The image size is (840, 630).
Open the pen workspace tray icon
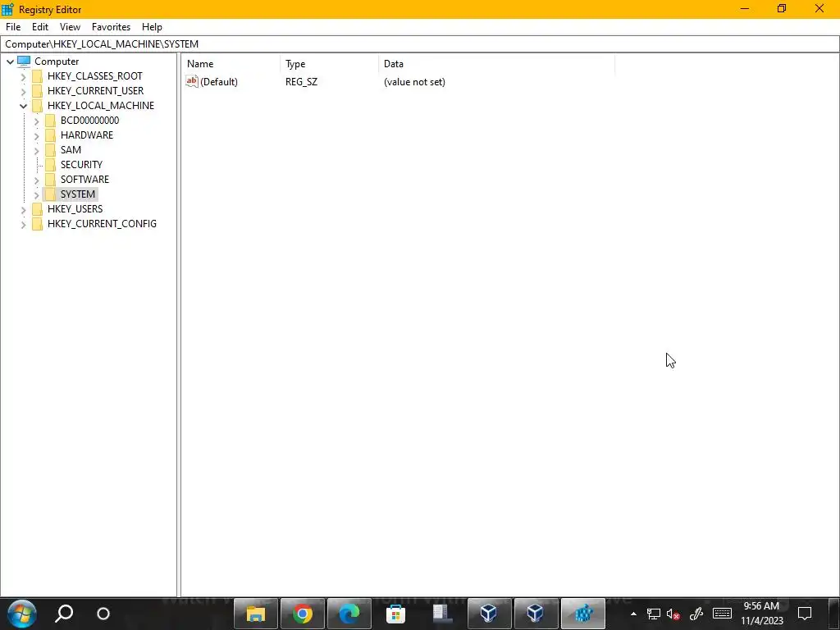696,614
